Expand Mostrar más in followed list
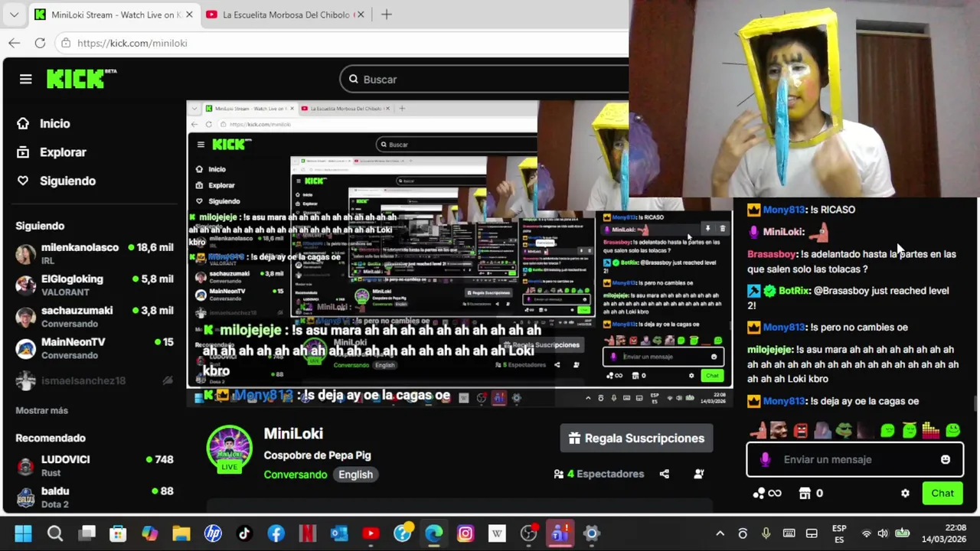This screenshot has width=980, height=551. [42, 410]
